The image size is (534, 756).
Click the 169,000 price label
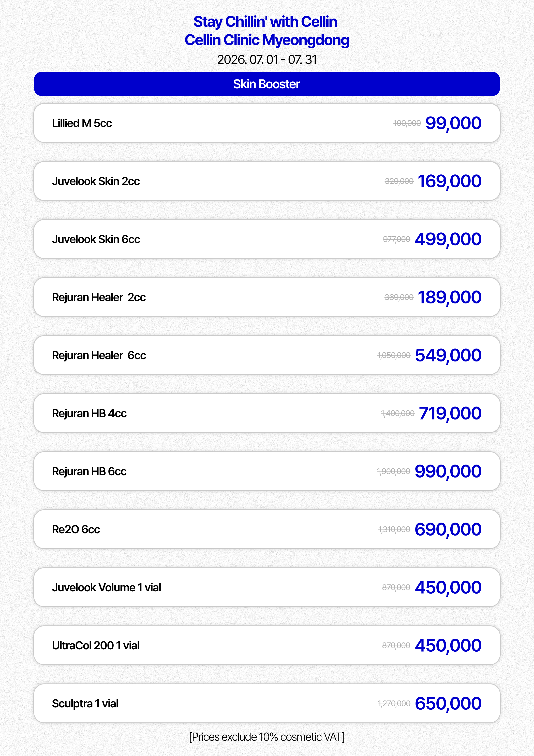click(x=449, y=181)
